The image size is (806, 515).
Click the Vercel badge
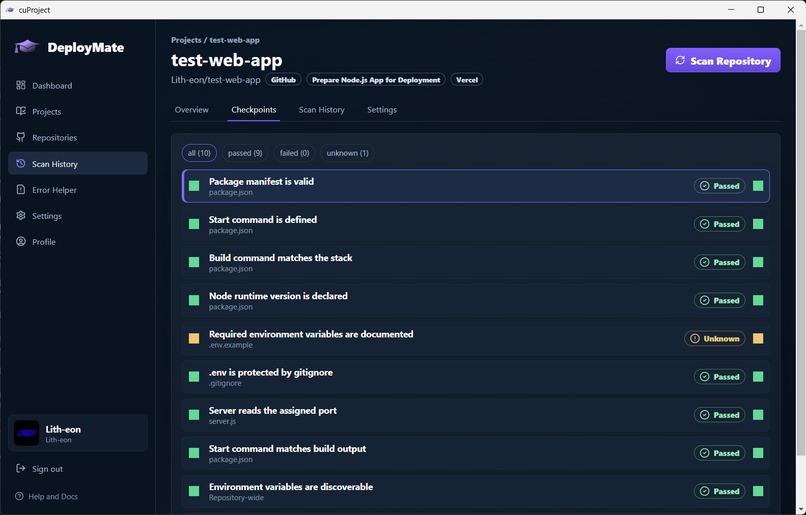(x=467, y=80)
